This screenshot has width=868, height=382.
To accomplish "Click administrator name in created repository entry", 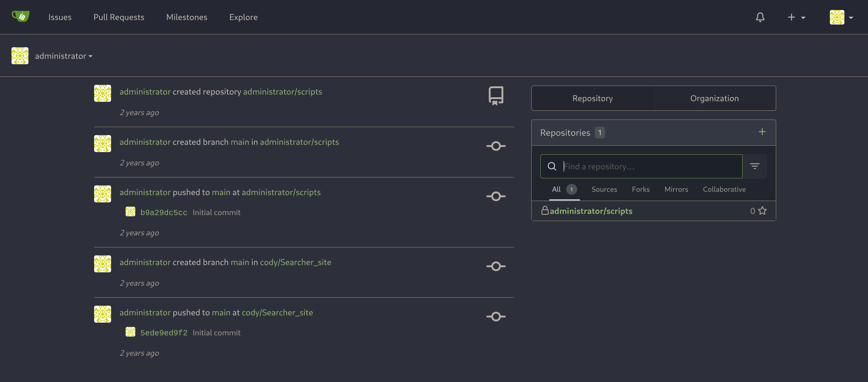I will click(145, 92).
